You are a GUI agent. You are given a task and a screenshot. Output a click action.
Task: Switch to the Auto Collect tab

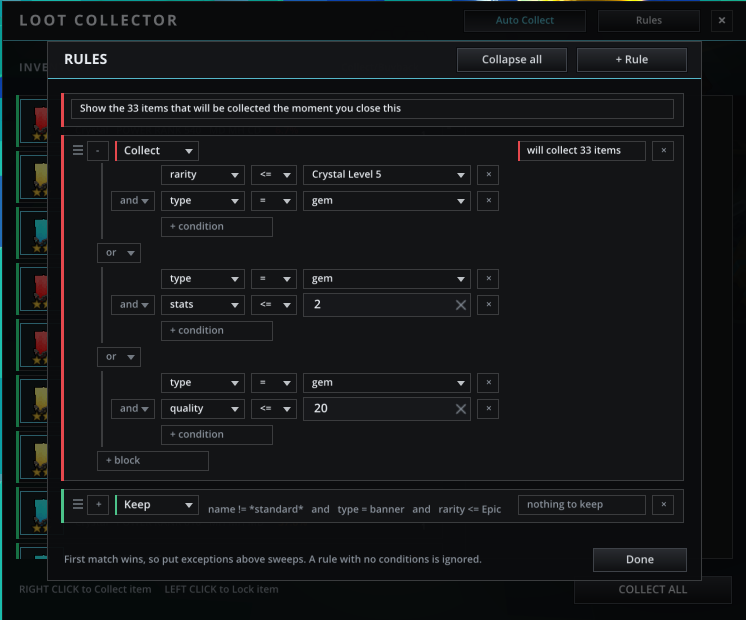(x=525, y=20)
